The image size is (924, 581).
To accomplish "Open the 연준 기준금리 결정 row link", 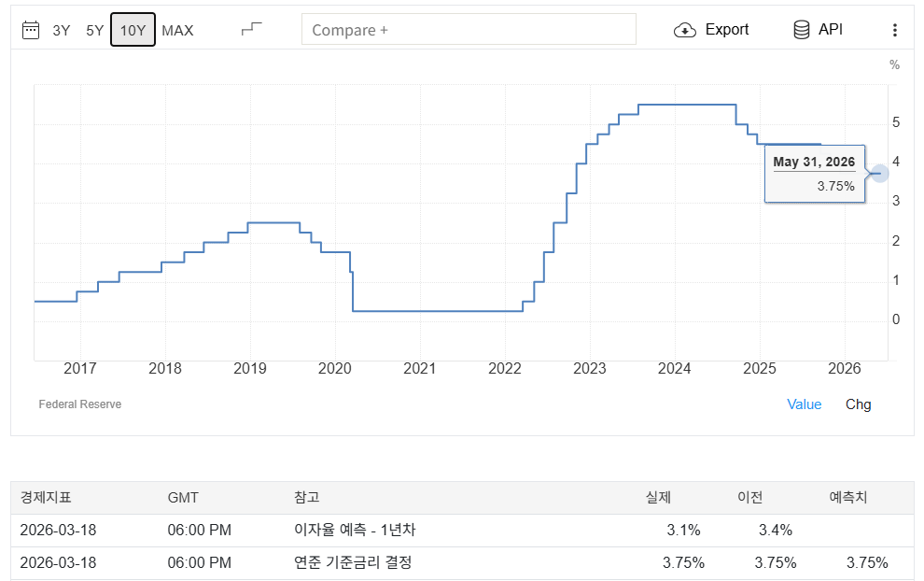I will 353,562.
